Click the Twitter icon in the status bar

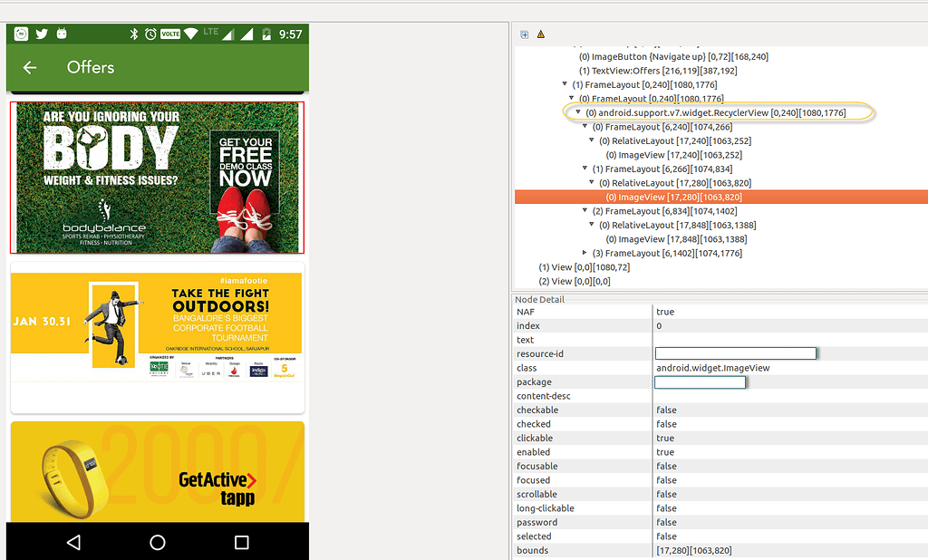point(43,33)
